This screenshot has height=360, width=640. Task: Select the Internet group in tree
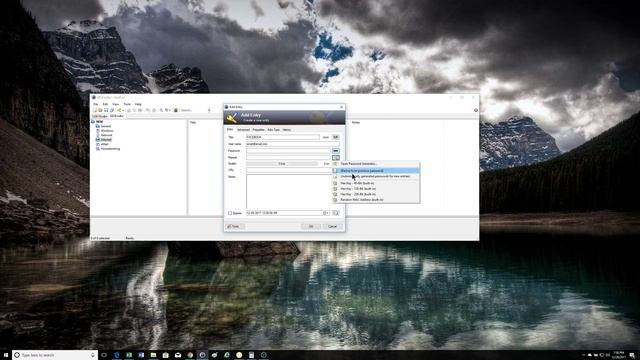pos(106,140)
